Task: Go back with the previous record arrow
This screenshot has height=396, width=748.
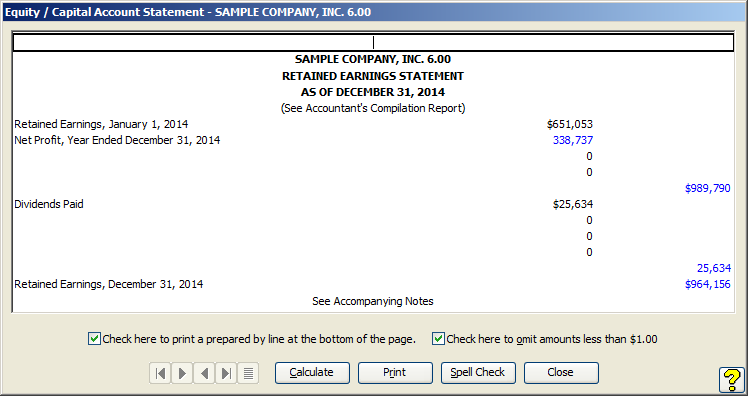Action: point(204,373)
